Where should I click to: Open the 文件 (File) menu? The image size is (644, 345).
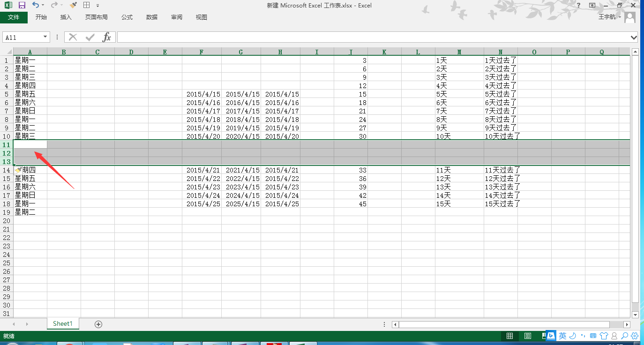coord(14,17)
